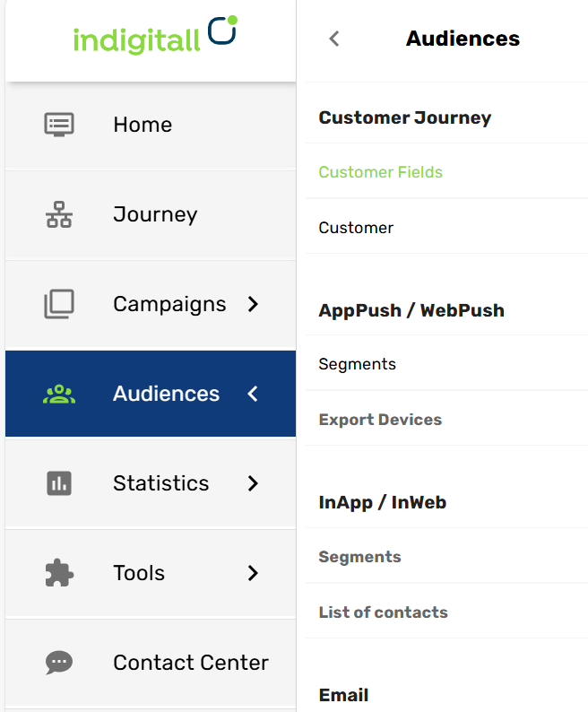Viewport: 588px width, 712px height.
Task: Expand the Statistics submenu chevron
Action: (253, 483)
